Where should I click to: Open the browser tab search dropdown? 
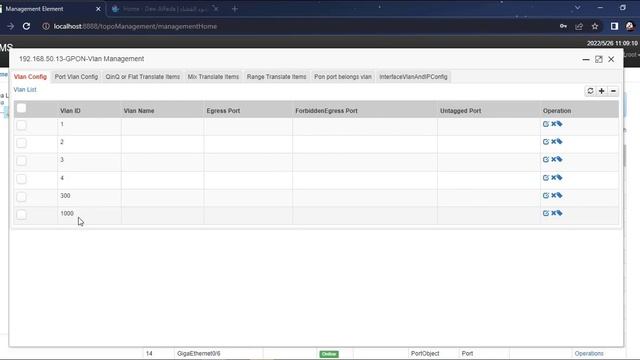[578, 8]
